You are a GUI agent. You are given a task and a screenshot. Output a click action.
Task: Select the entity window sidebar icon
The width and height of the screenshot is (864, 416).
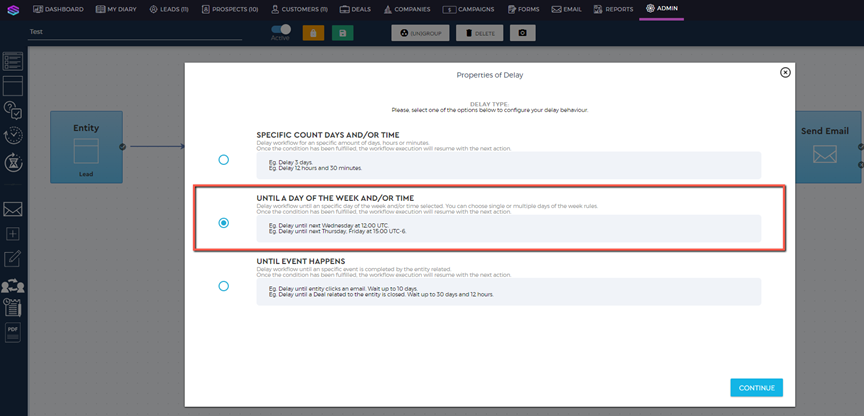click(13, 86)
